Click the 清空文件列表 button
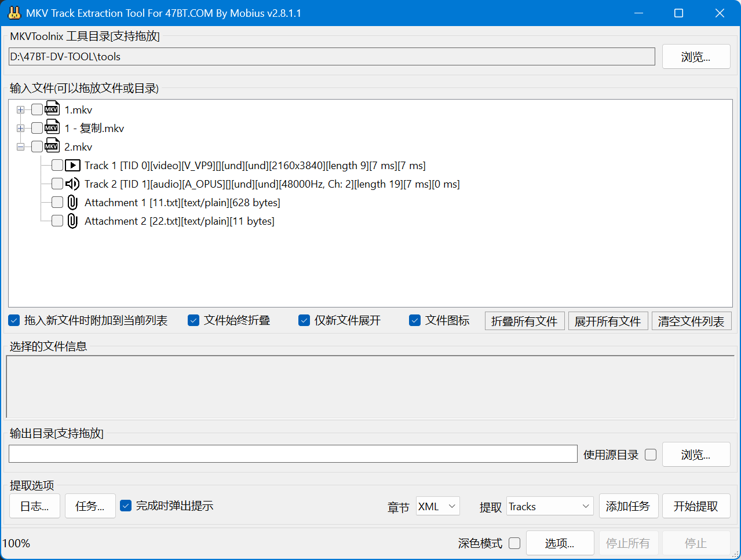Image resolution: width=741 pixels, height=560 pixels. pyautogui.click(x=691, y=321)
